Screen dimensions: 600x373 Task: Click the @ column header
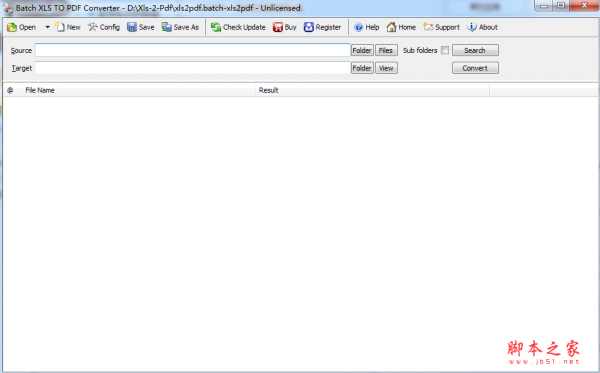coord(12,90)
